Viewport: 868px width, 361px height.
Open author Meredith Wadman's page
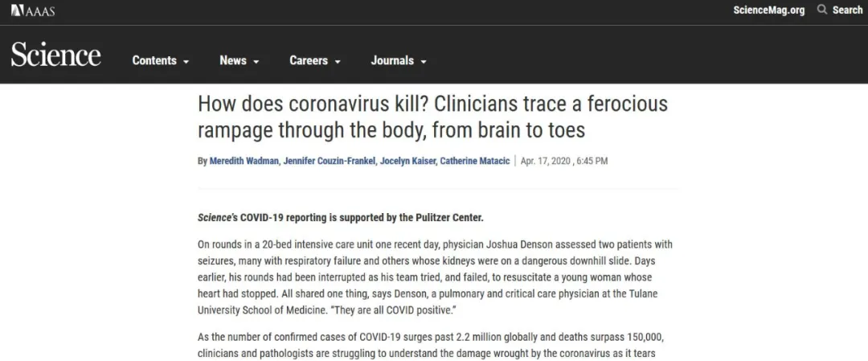pos(244,161)
